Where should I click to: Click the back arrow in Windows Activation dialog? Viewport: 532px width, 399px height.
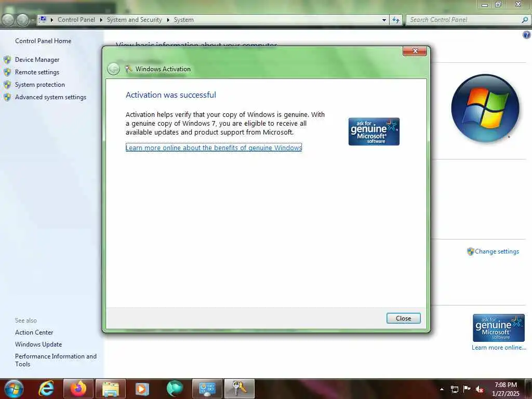coord(113,69)
